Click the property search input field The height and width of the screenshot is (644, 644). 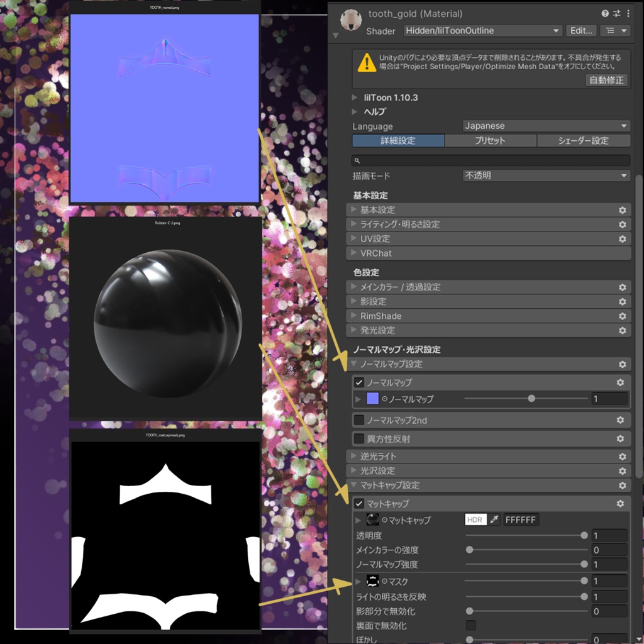[x=491, y=160]
